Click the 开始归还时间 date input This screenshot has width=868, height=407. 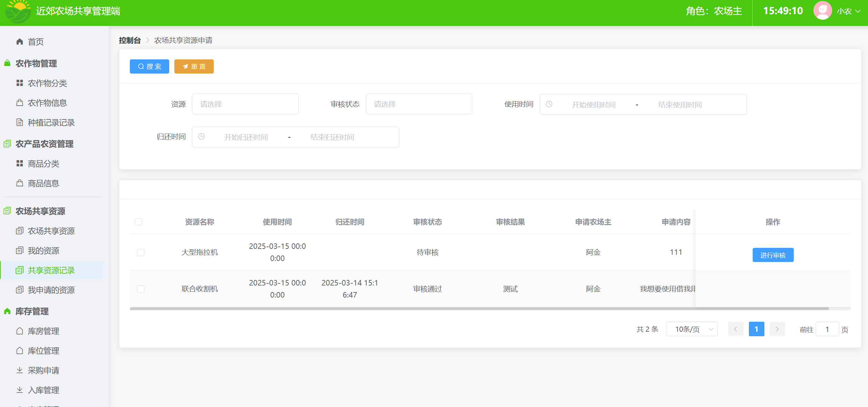pos(246,137)
